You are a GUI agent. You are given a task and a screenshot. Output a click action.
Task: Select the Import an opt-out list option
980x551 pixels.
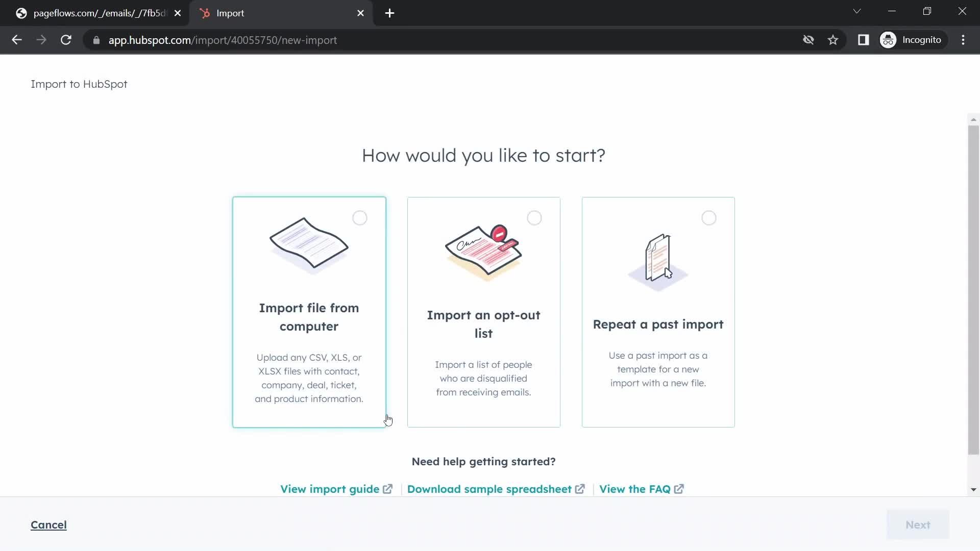(x=483, y=312)
